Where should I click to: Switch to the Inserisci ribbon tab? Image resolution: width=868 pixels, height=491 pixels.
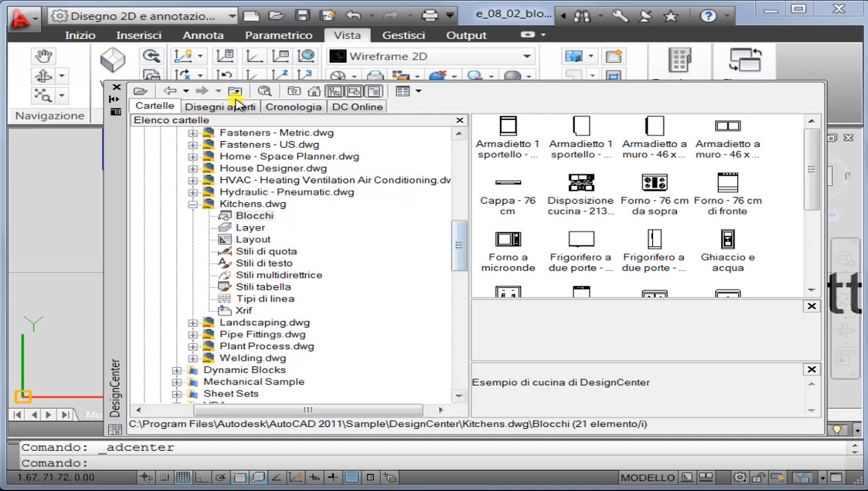[139, 35]
